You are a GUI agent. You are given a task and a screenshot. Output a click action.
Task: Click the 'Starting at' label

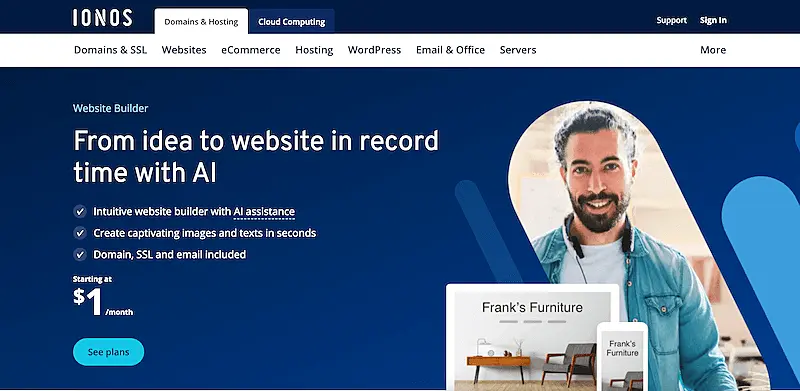(92, 279)
